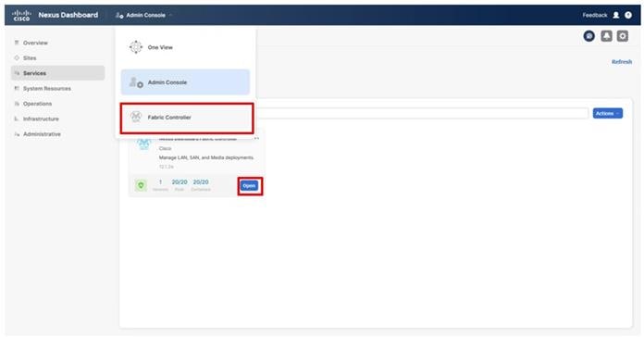Go to Overview in the sidebar

[35, 43]
